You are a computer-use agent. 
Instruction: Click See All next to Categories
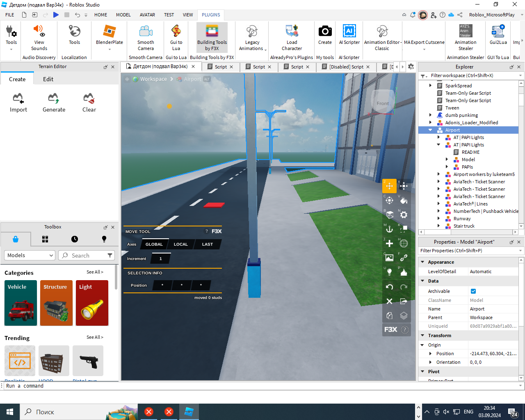point(95,272)
